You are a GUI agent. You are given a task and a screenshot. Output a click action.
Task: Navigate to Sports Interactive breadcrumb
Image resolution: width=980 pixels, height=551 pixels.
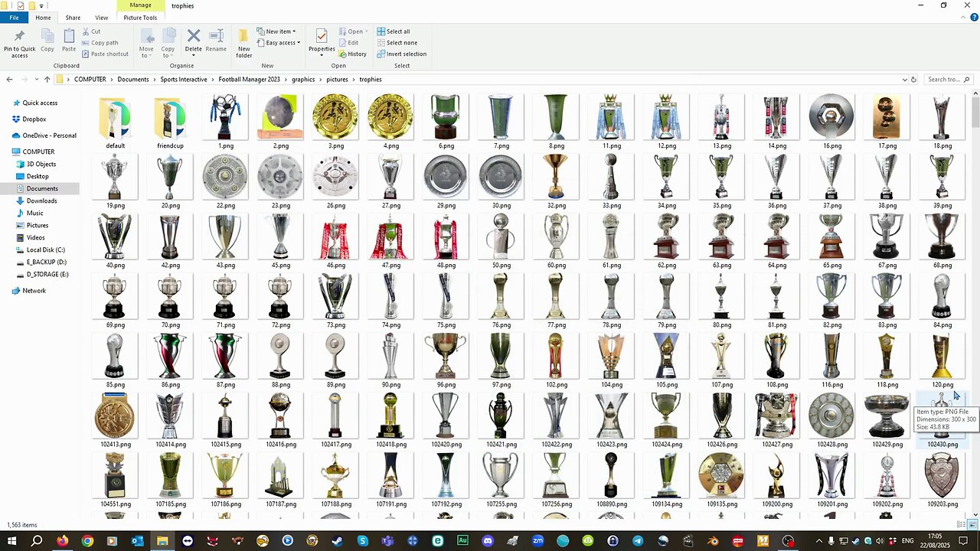[x=184, y=80]
